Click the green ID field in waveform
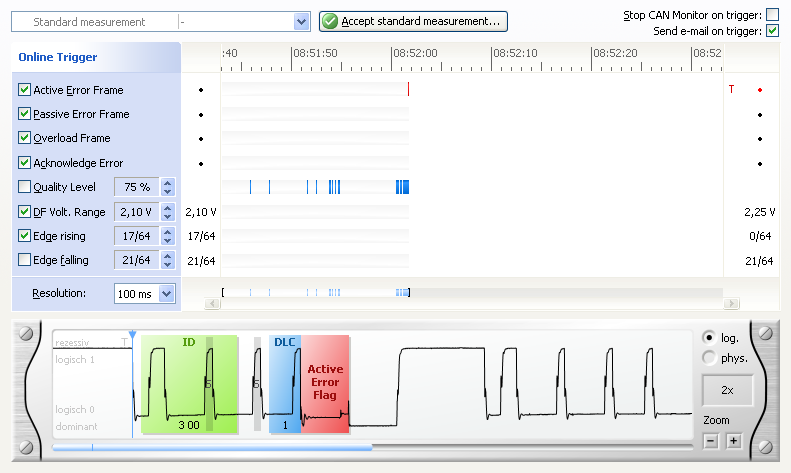The width and height of the screenshot is (791, 473). pos(189,383)
